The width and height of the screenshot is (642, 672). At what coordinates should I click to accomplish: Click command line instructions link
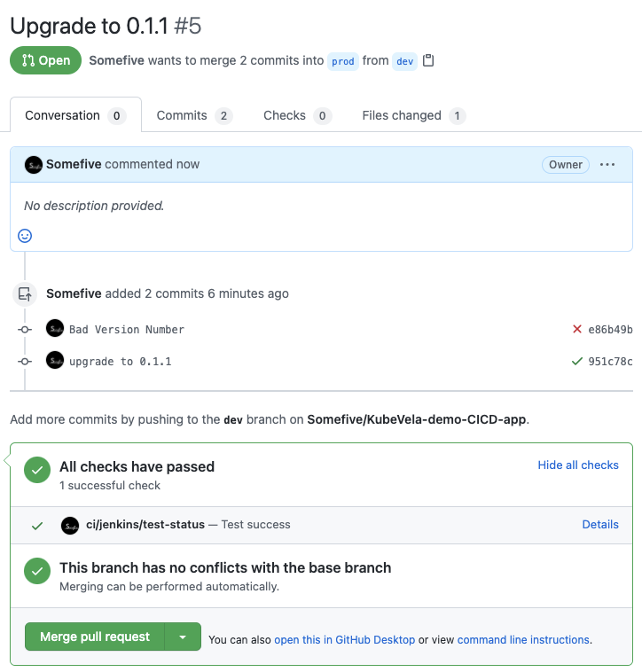point(523,640)
